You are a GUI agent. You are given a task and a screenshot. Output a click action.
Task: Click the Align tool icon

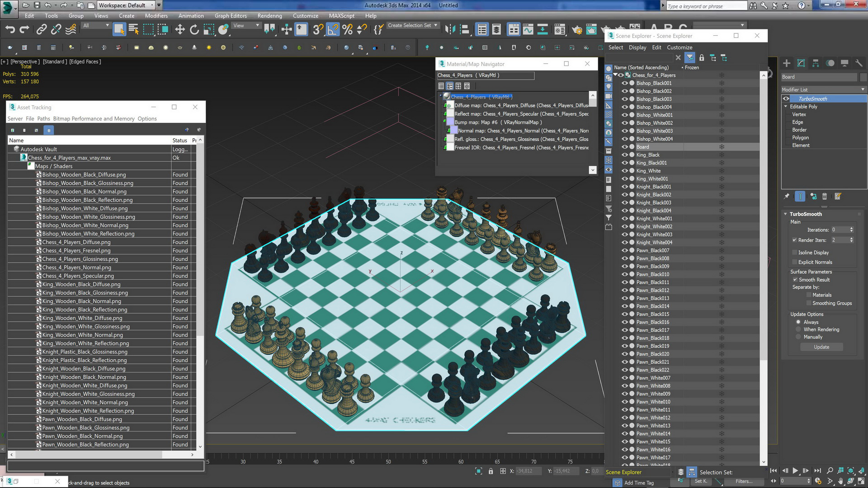click(465, 30)
